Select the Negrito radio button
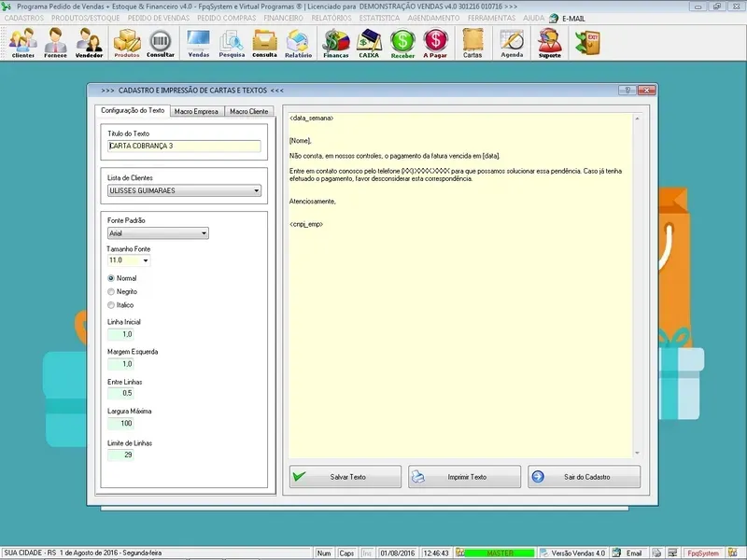The height and width of the screenshot is (560, 747). [x=112, y=291]
